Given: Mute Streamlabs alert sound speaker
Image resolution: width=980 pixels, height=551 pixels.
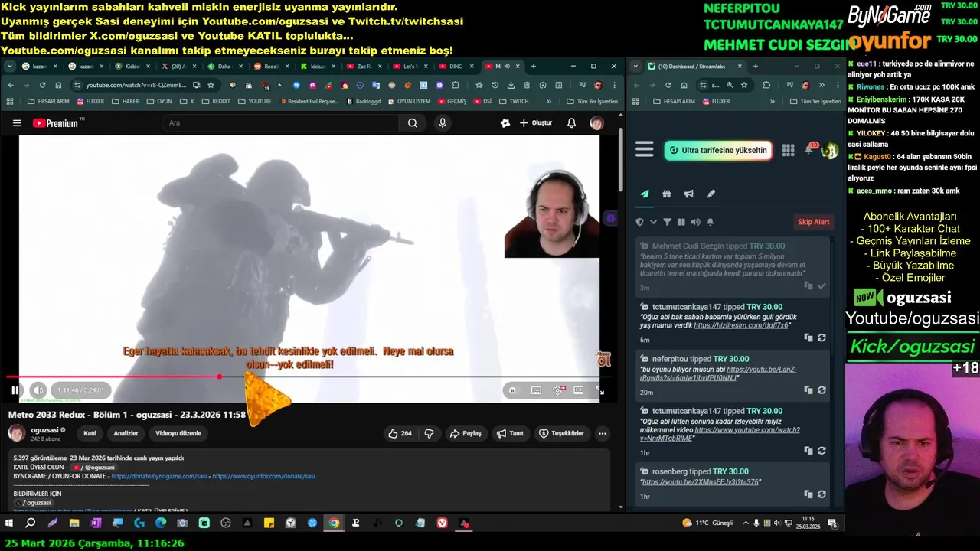Looking at the screenshot, I should [x=695, y=222].
